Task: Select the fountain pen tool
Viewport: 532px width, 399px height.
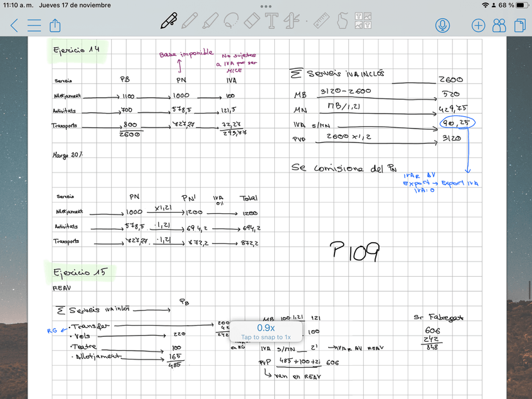Action: coord(168,21)
